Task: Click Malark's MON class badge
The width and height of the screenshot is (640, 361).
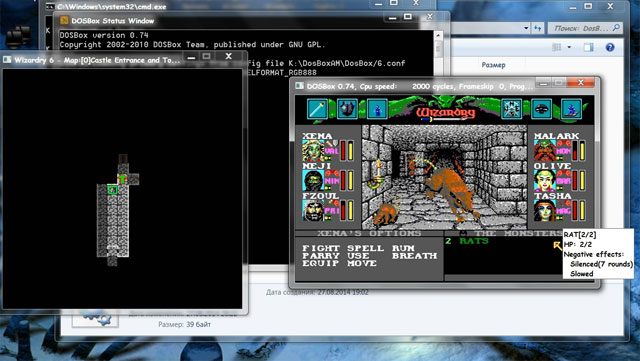Action: pyautogui.click(x=563, y=151)
